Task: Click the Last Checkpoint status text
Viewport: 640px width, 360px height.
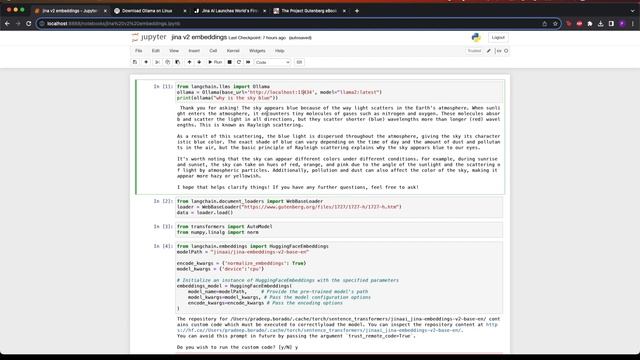Action: 257,38
